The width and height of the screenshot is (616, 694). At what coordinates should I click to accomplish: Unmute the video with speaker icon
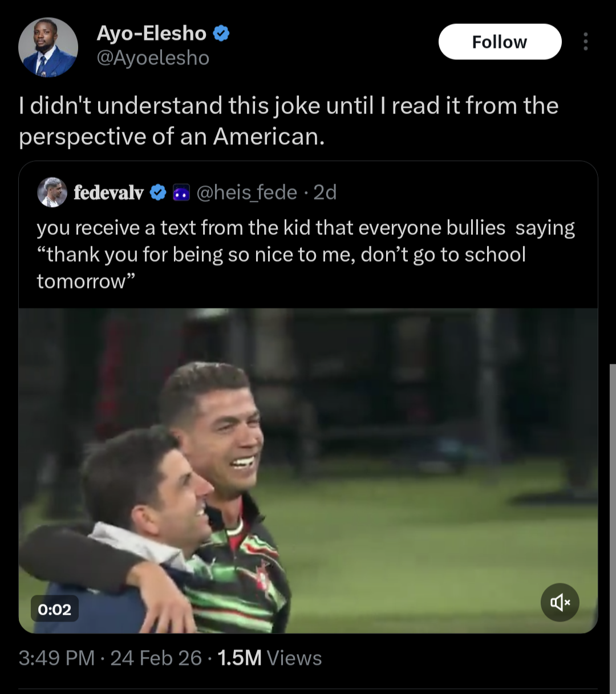pyautogui.click(x=560, y=602)
